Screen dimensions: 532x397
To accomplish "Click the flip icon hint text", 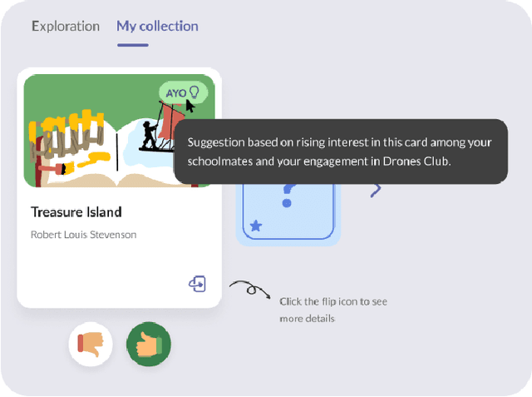I will pyautogui.click(x=332, y=310).
